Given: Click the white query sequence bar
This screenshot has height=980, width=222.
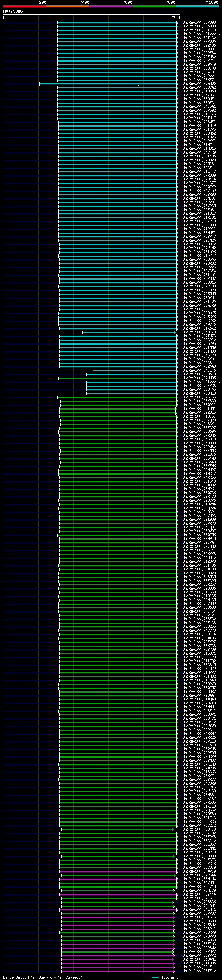Looking at the screenshot, I should click(92, 14).
